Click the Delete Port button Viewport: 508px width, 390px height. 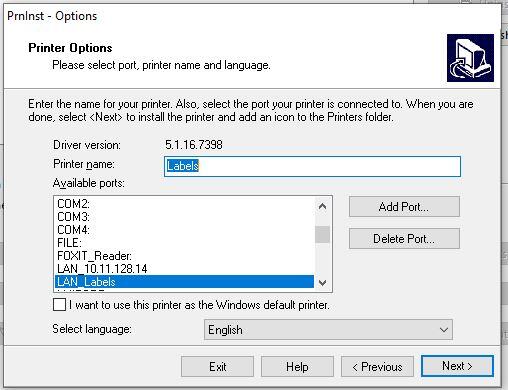tap(404, 239)
